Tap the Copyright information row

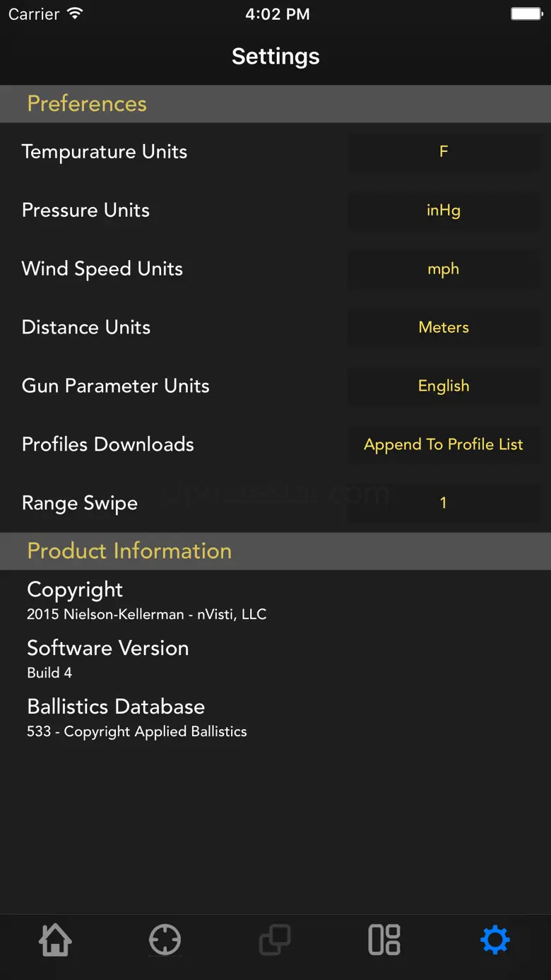146,601
